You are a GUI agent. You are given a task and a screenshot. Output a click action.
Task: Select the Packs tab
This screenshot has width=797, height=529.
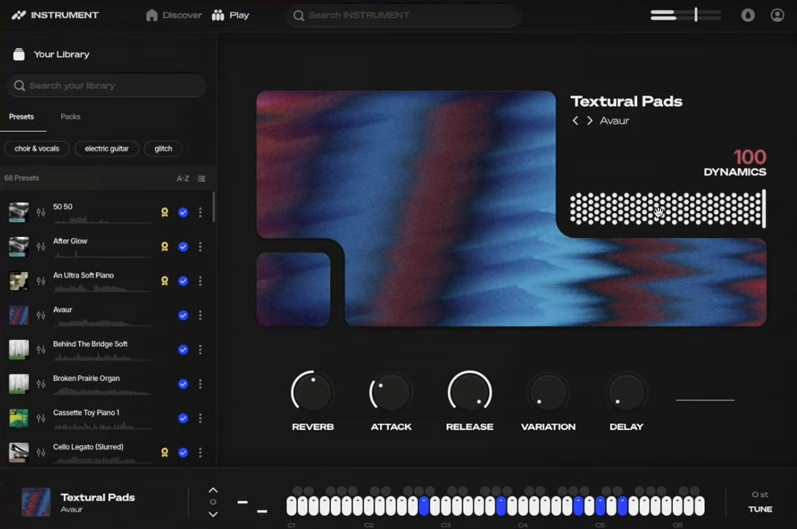[70, 117]
